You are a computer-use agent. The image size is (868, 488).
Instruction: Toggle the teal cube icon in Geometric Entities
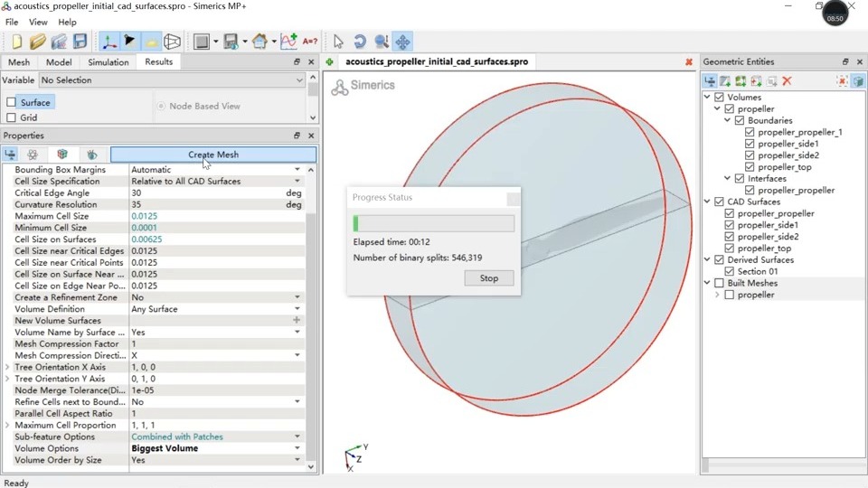[x=858, y=81]
